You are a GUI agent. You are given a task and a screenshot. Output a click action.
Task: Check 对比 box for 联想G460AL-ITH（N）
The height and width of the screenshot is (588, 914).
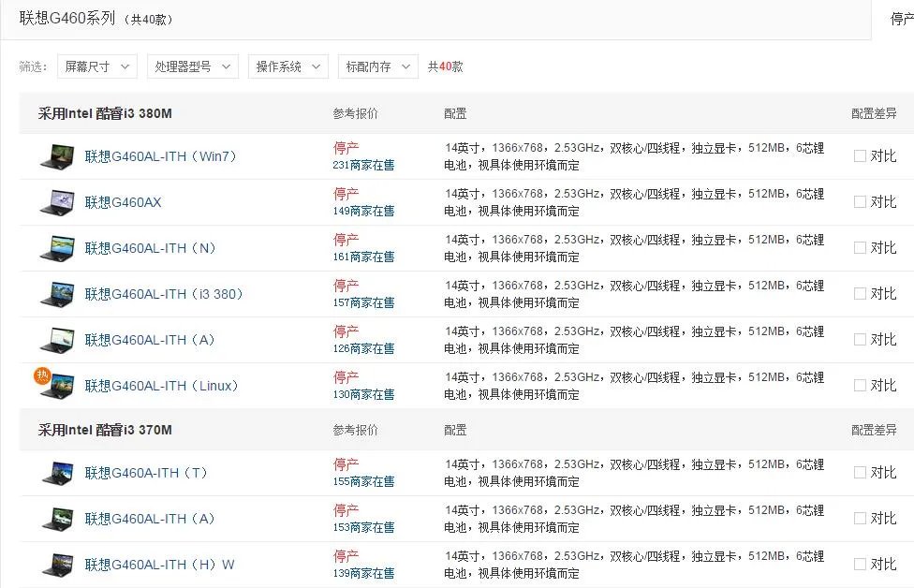(859, 248)
